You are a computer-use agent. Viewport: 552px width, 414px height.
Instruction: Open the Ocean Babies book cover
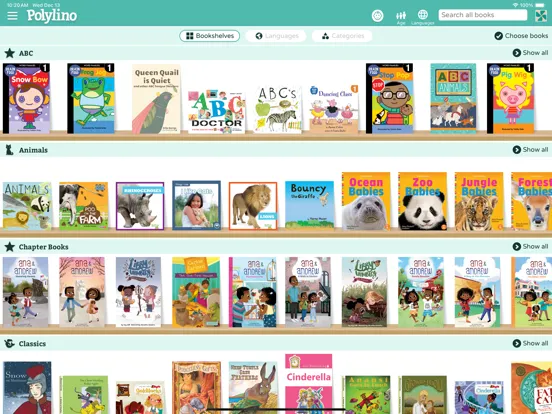point(366,201)
